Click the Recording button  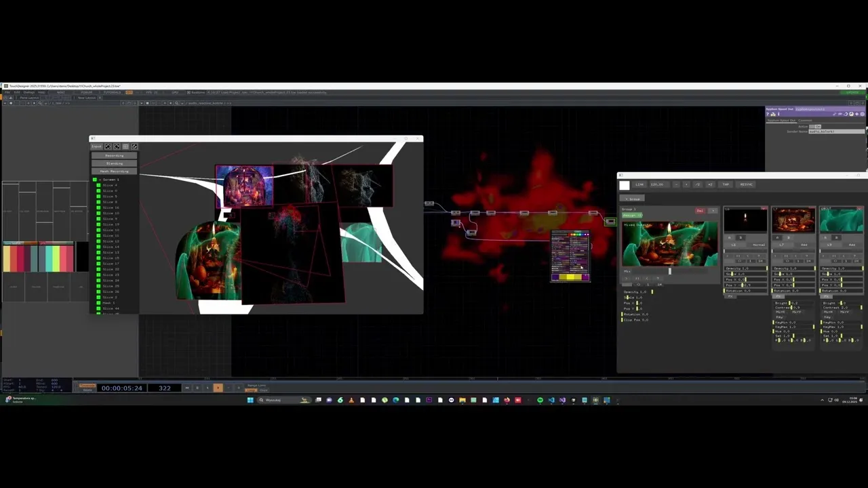(115, 156)
